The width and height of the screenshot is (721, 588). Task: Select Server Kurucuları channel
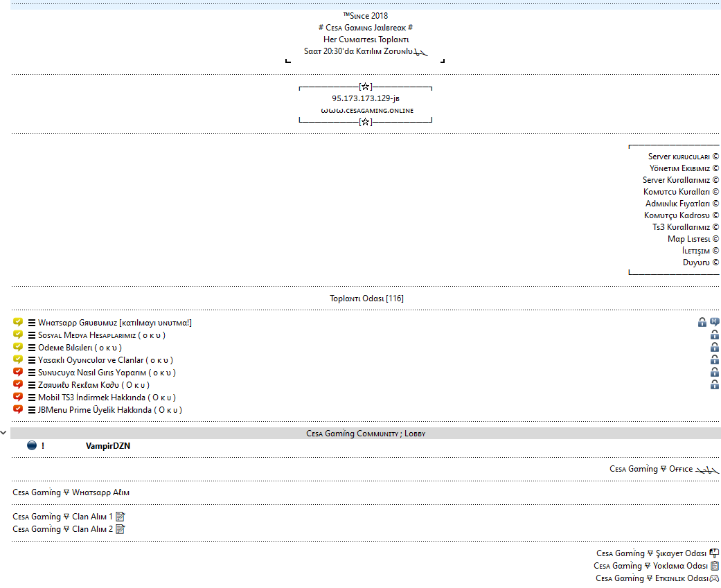[x=684, y=157]
